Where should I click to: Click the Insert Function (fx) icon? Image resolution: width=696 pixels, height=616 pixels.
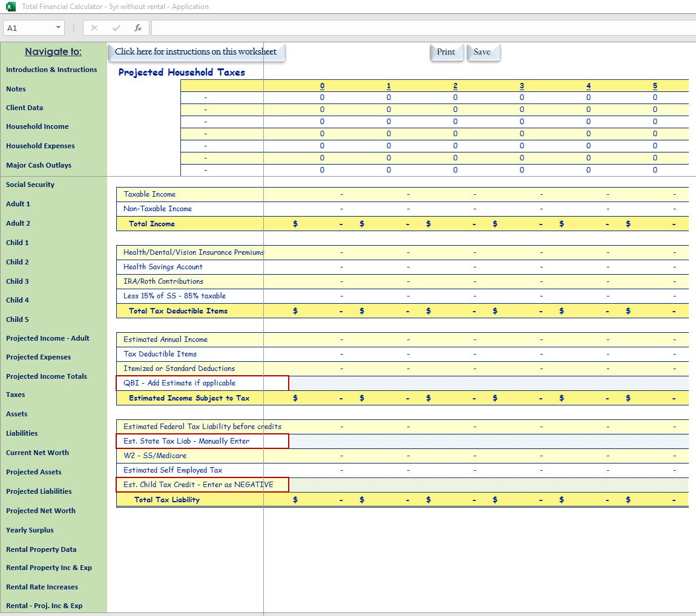point(138,27)
